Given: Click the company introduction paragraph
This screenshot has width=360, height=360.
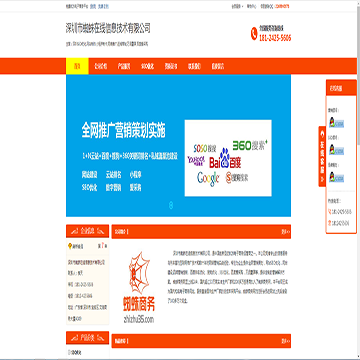Looking at the screenshot, I should coord(229,277).
